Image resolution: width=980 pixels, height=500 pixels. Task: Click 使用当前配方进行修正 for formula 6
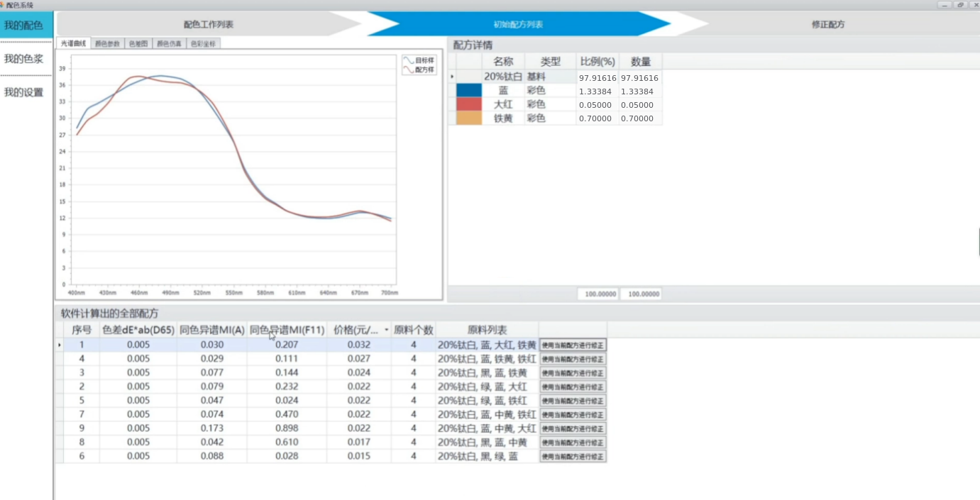573,456
